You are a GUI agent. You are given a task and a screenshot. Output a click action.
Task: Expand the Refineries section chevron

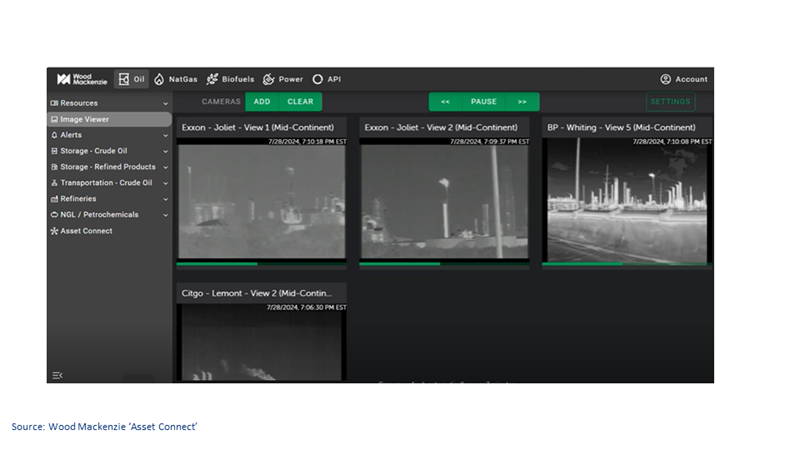[x=166, y=199]
